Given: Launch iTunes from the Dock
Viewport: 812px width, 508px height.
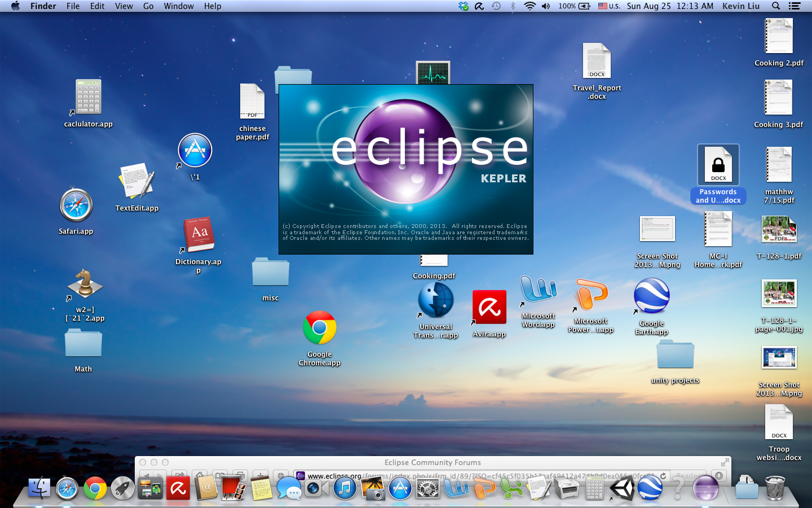Looking at the screenshot, I should pyautogui.click(x=345, y=489).
